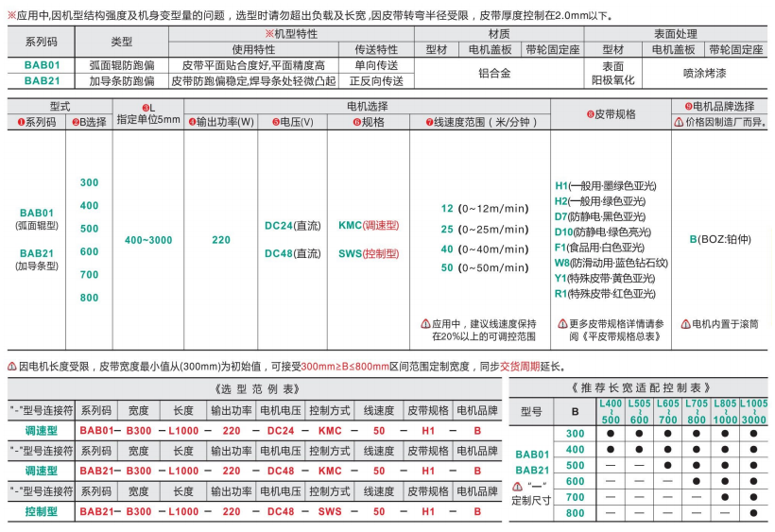Click the underlined 调速型 text after KMC
The height and width of the screenshot is (532, 775).
pos(382,226)
